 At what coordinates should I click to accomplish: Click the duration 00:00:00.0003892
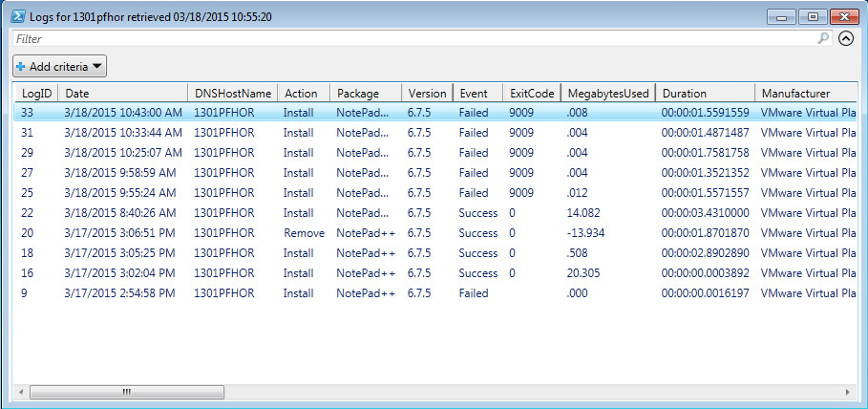point(706,273)
